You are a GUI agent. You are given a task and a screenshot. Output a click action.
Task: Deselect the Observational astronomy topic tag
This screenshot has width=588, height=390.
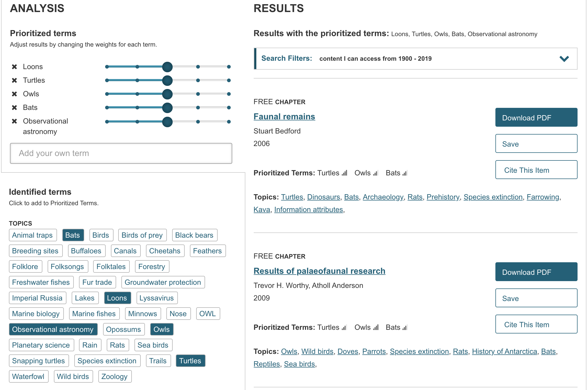53,329
